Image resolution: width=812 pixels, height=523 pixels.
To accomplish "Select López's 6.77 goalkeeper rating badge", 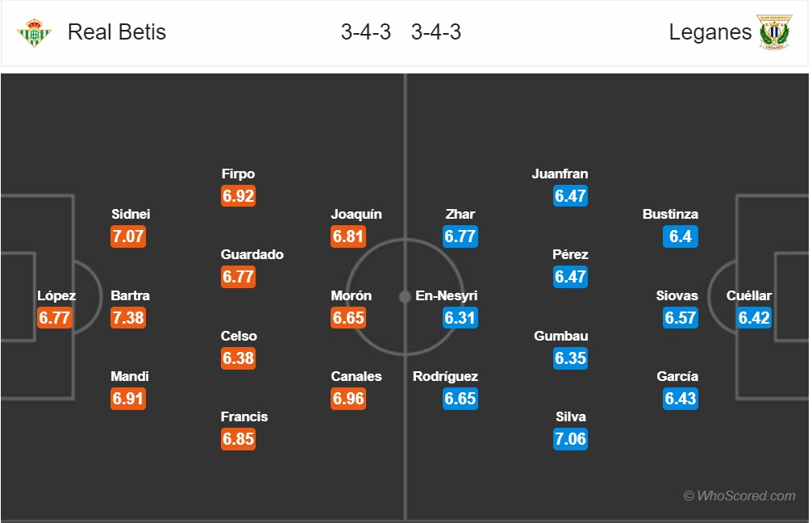I will click(x=54, y=318).
